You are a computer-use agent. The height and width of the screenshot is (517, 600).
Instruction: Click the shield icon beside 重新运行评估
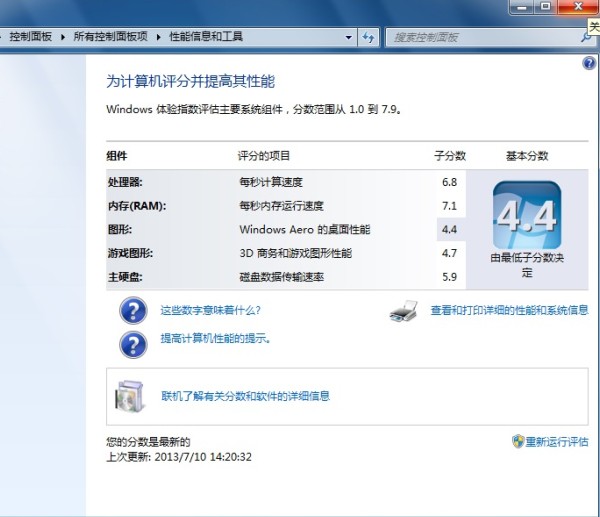(518, 441)
